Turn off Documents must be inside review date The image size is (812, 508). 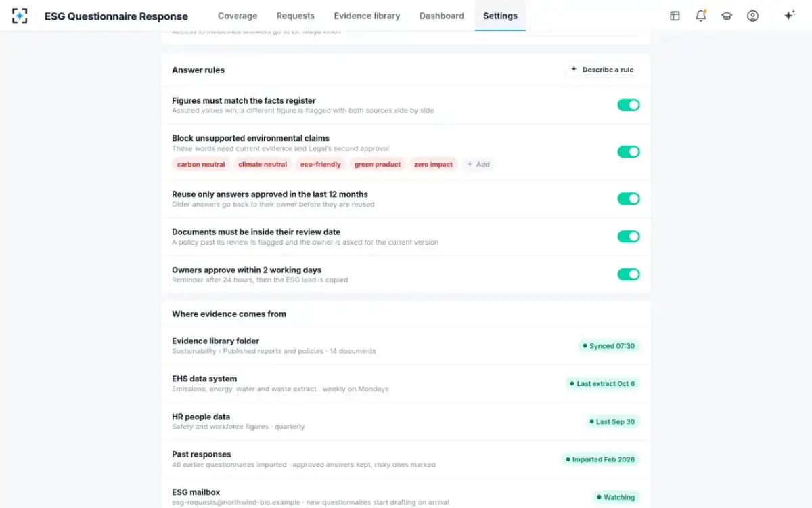[629, 236]
